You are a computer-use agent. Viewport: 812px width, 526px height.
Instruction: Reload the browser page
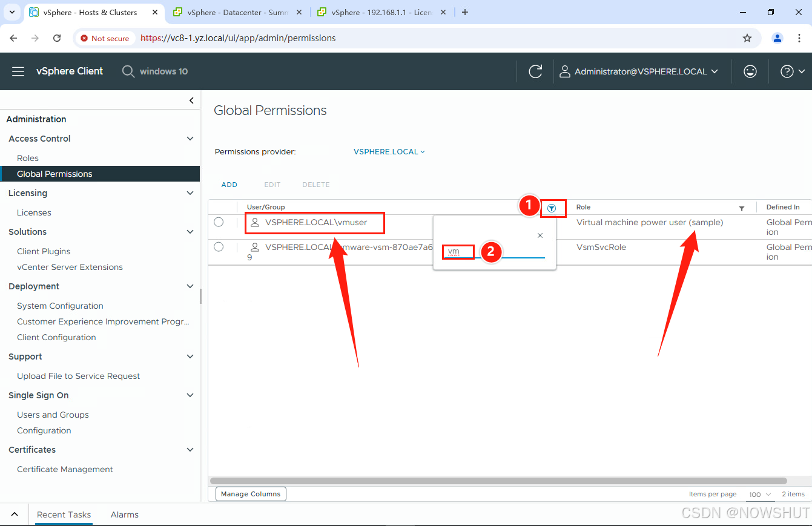[x=57, y=38]
